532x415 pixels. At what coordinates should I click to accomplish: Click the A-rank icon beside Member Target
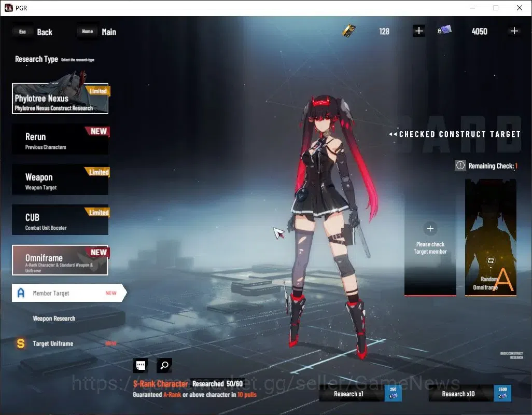pos(21,293)
